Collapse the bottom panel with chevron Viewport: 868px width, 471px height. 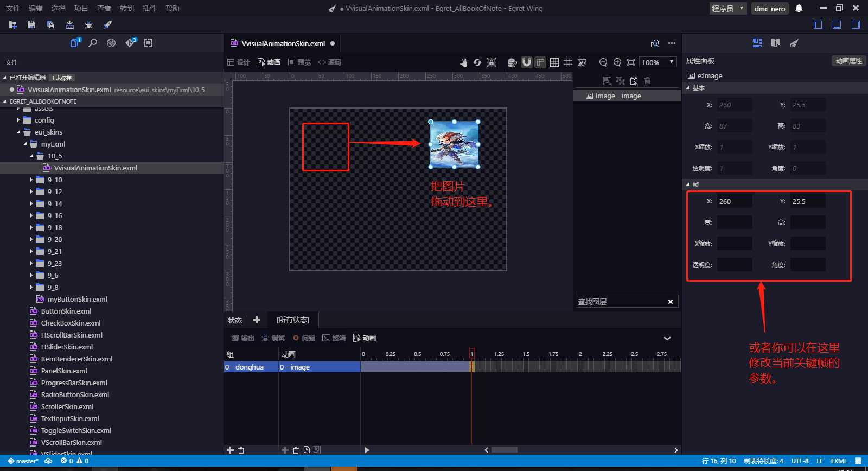tap(667, 338)
